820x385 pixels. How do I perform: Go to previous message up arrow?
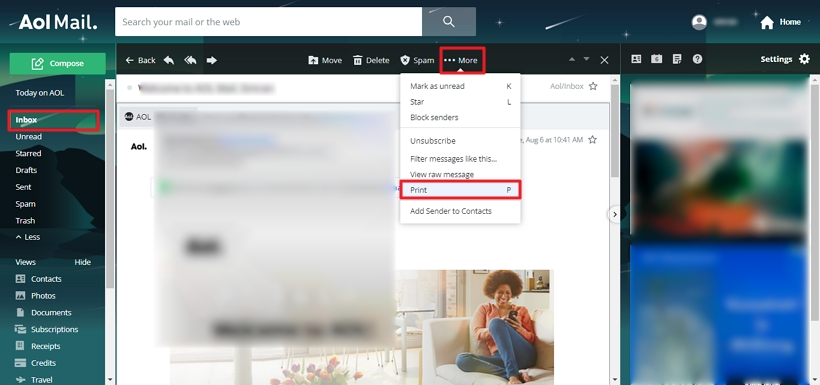572,60
